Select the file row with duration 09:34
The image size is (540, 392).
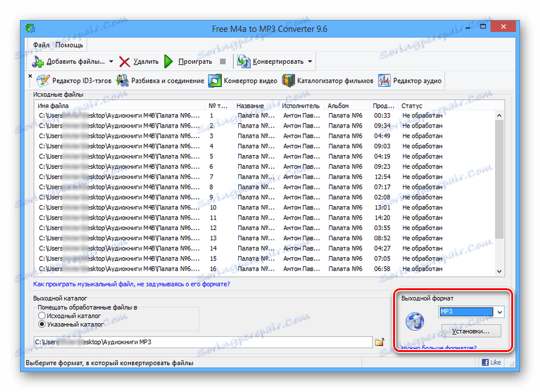point(265,126)
